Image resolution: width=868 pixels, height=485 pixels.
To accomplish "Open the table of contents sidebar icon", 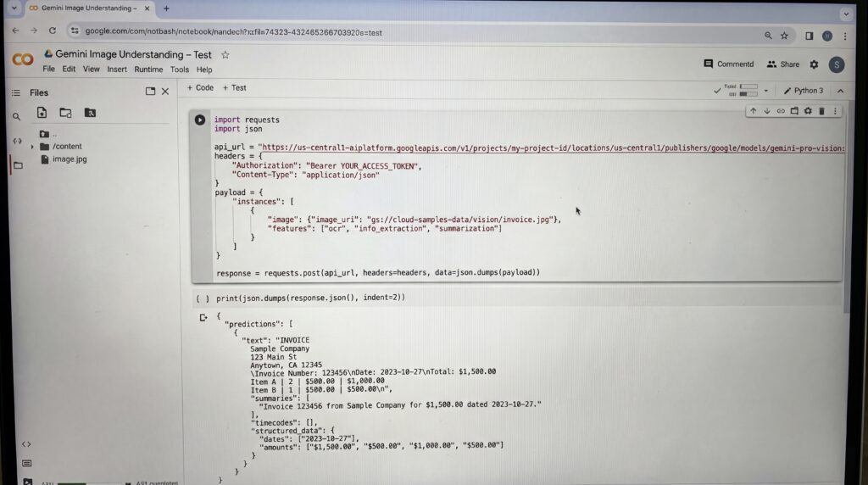I will point(16,92).
